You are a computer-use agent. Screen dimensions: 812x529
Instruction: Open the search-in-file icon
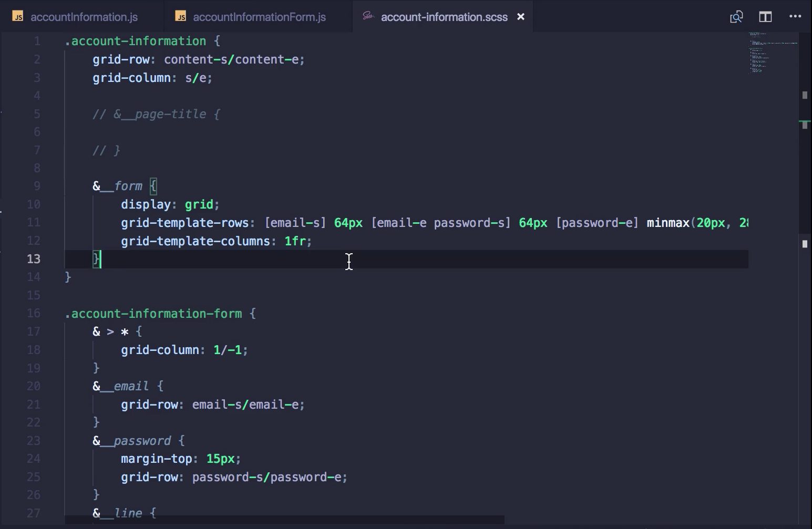pyautogui.click(x=736, y=16)
